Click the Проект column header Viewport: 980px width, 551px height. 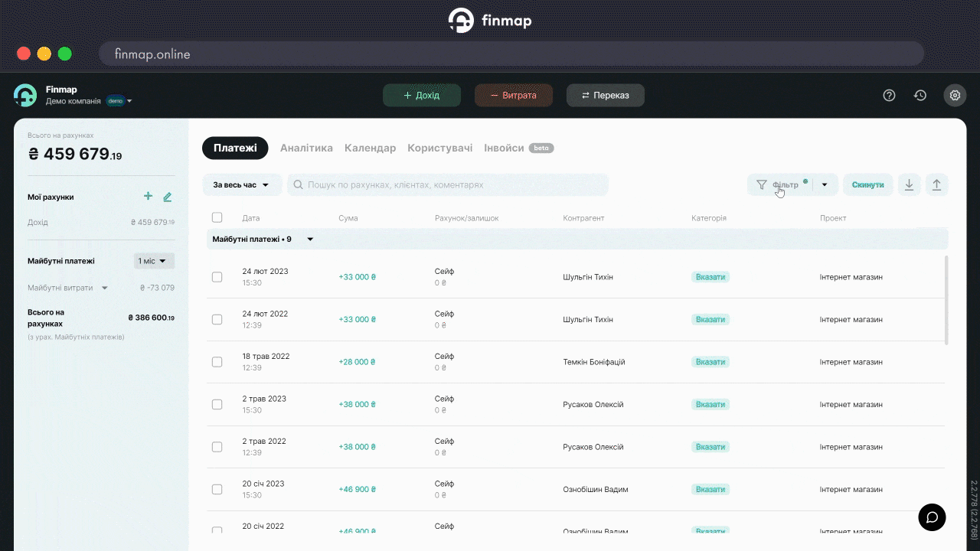click(833, 218)
